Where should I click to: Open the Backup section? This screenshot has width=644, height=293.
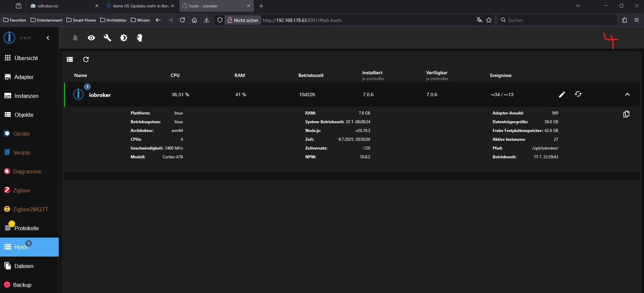[x=29, y=285]
